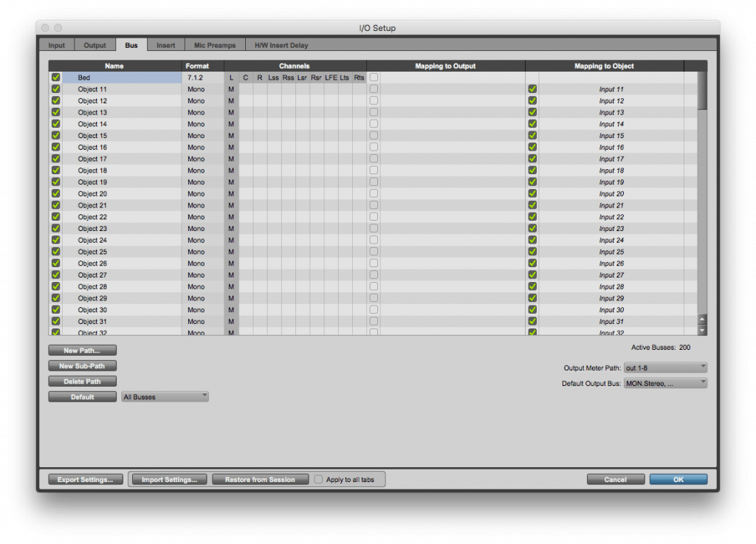
Task: Click the New Sub-Path button
Action: pos(82,366)
